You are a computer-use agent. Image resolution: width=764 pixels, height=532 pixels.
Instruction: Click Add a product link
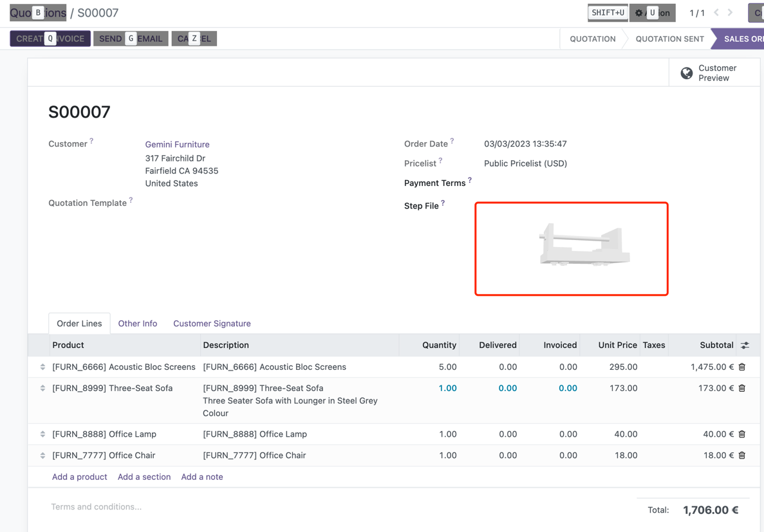[x=79, y=477]
